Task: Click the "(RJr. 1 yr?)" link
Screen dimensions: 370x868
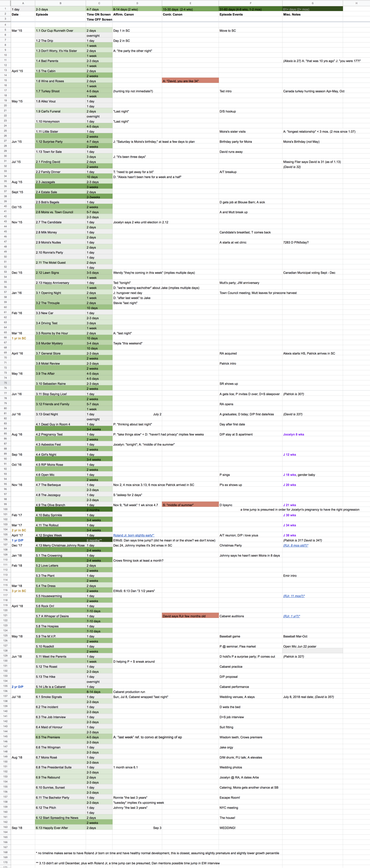Action: click(x=291, y=616)
